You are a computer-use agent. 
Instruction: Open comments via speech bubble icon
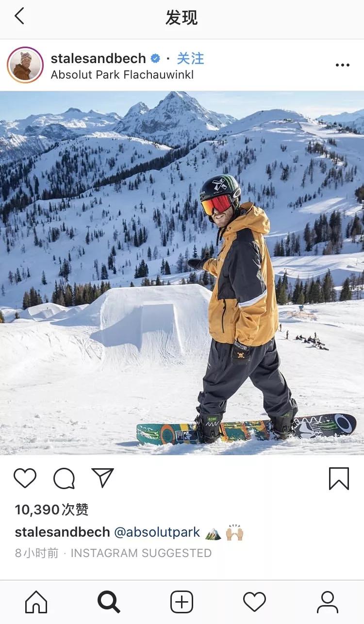coord(64,478)
